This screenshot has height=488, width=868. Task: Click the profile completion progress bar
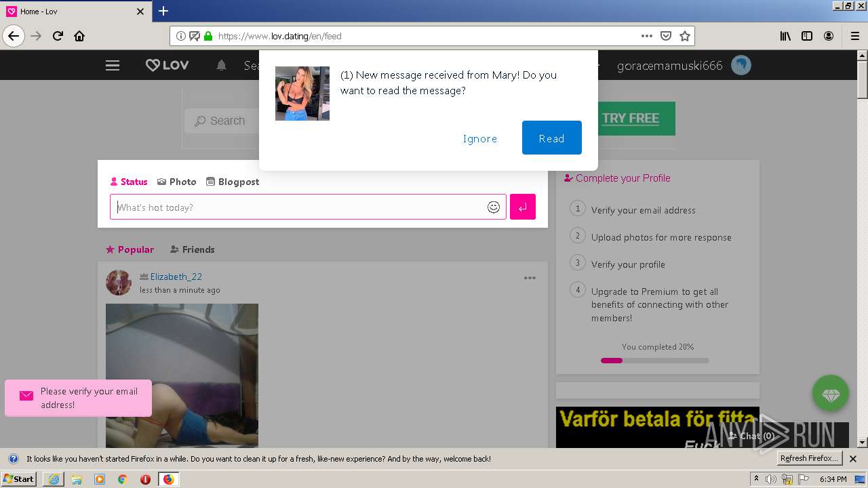(x=655, y=361)
